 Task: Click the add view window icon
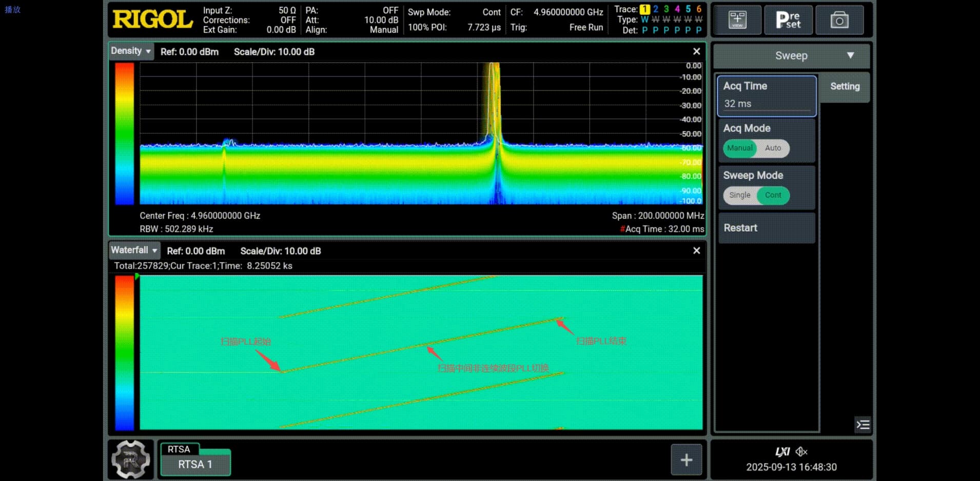[737, 20]
